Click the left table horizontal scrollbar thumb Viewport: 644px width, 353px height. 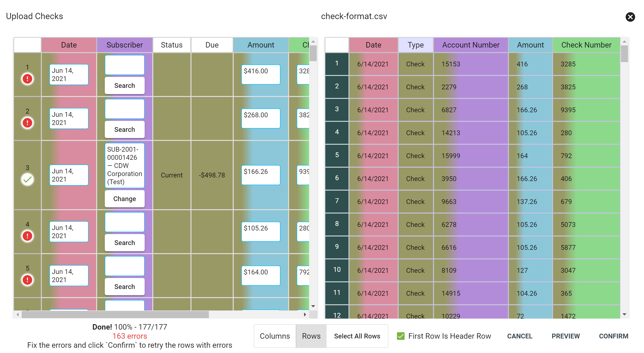click(x=115, y=315)
